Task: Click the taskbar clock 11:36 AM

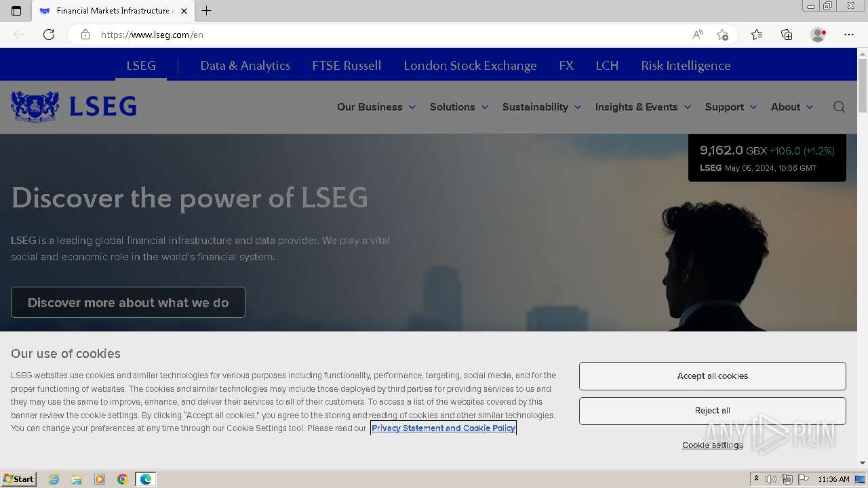Action: tap(833, 479)
